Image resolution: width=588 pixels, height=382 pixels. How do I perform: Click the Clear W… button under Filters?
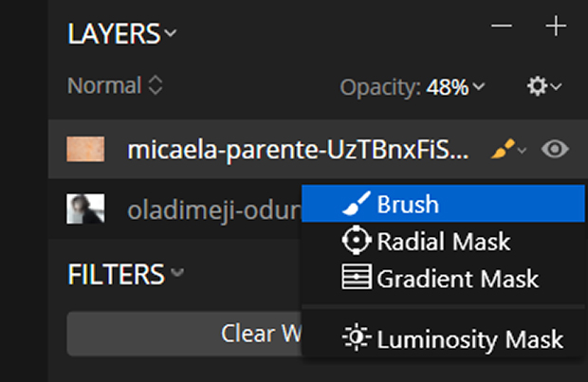tap(185, 334)
